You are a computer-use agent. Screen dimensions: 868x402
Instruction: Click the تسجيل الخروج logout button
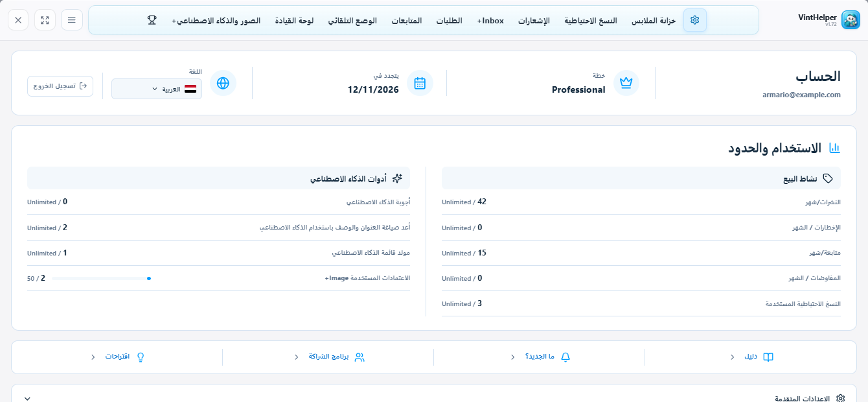60,86
